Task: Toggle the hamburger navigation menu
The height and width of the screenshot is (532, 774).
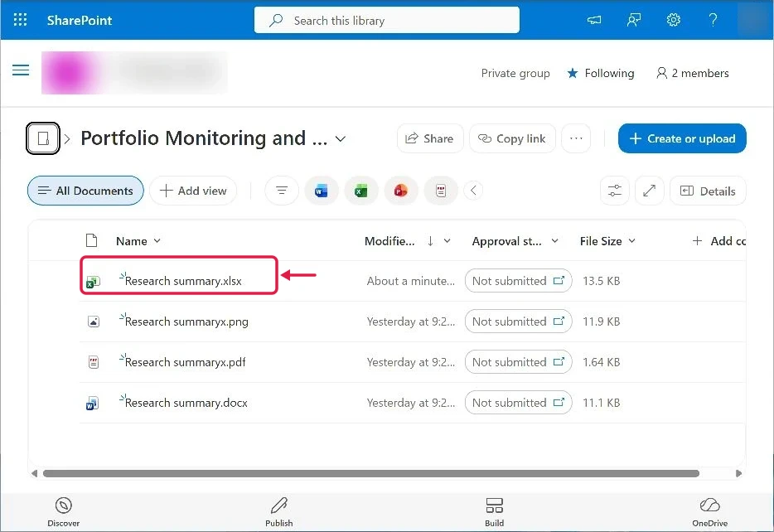Action: pyautogui.click(x=21, y=70)
